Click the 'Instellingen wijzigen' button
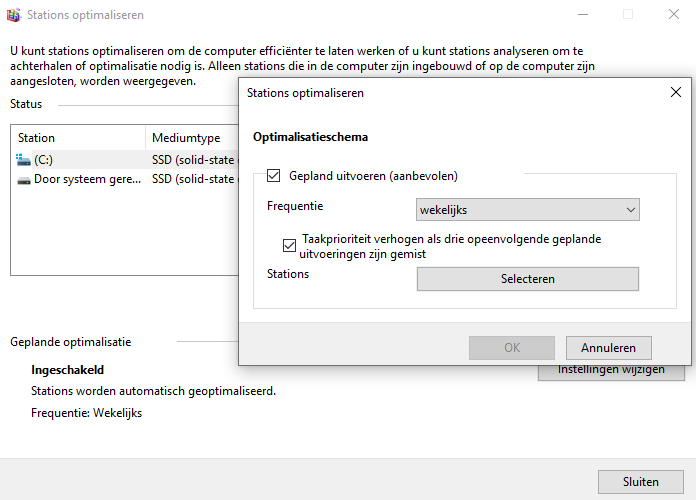Image resolution: width=696 pixels, height=500 pixels. [611, 371]
